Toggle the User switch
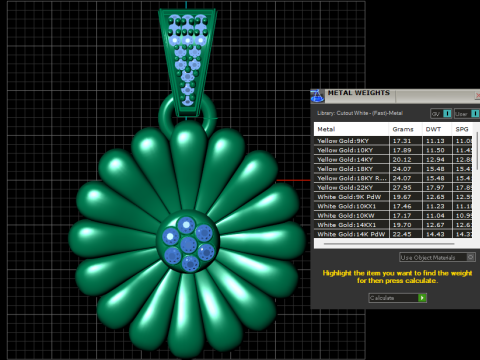This screenshot has width=480, height=360. click(467, 114)
